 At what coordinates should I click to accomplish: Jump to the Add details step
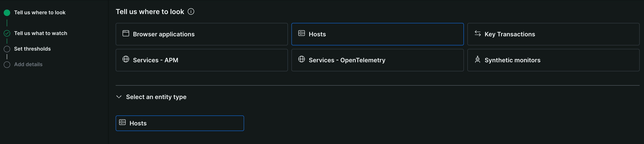(x=28, y=64)
